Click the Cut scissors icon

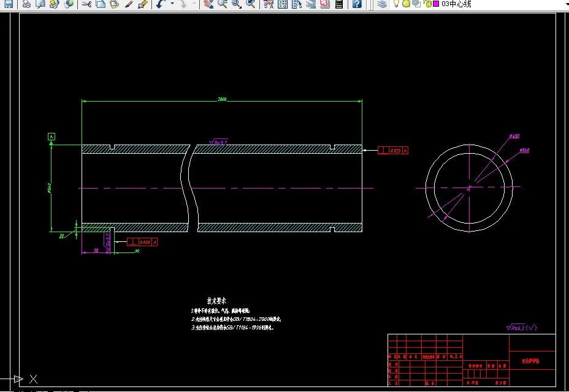[x=86, y=4]
